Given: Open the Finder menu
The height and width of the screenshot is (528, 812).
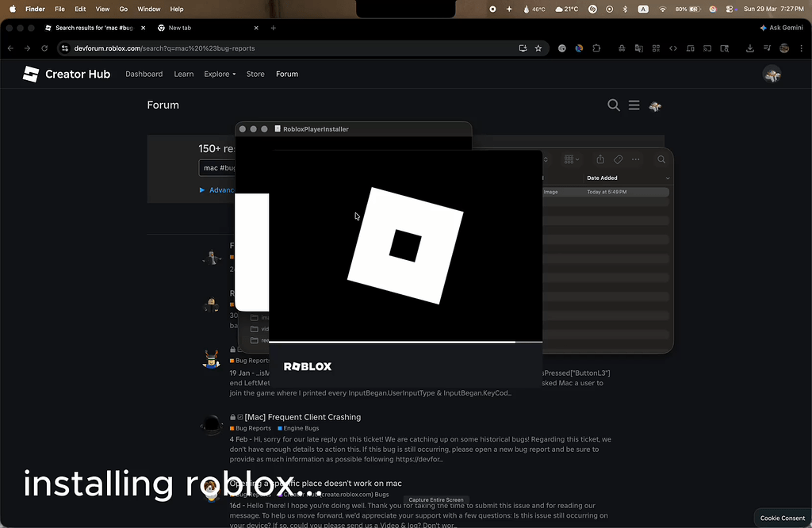Looking at the screenshot, I should [x=35, y=9].
